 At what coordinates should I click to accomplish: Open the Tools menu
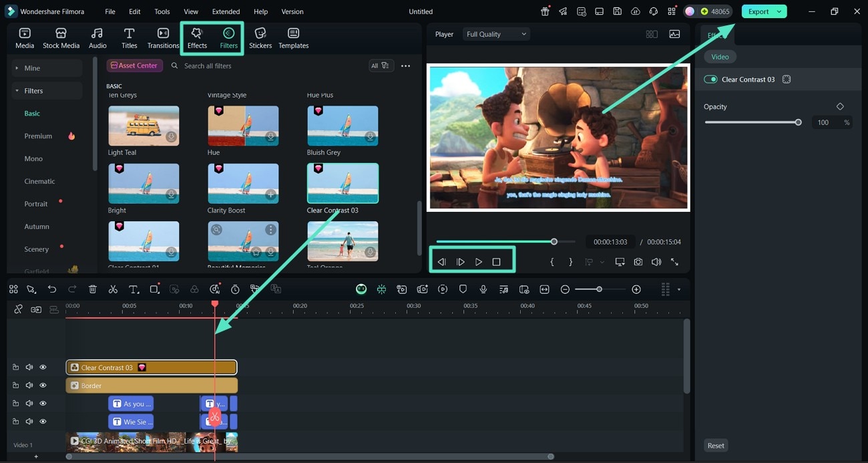(162, 11)
